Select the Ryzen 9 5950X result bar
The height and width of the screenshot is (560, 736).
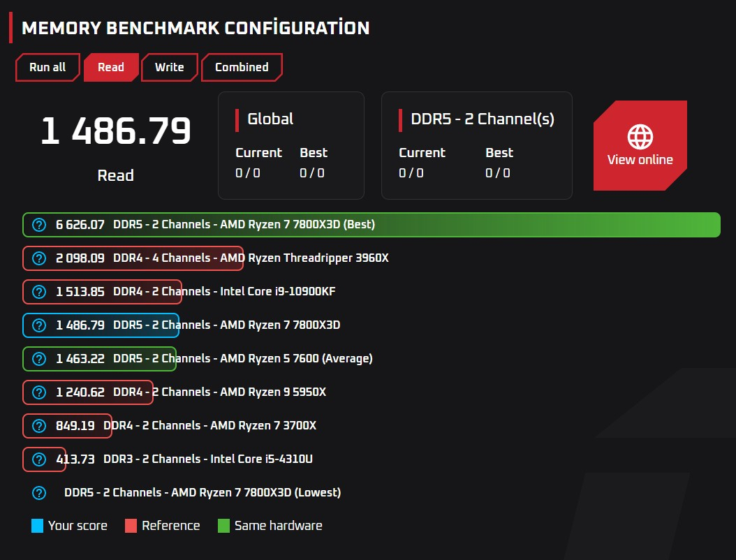pyautogui.click(x=88, y=392)
